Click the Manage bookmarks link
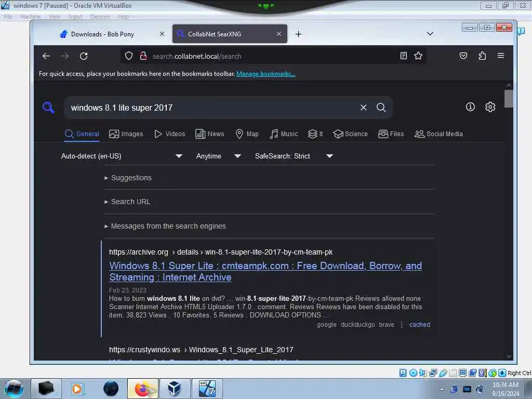 (265, 74)
